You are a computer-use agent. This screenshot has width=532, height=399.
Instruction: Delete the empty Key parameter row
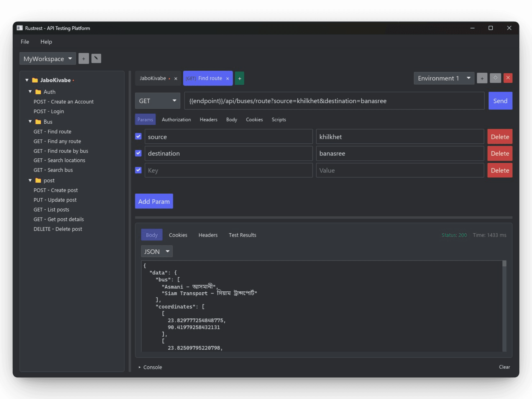point(500,170)
